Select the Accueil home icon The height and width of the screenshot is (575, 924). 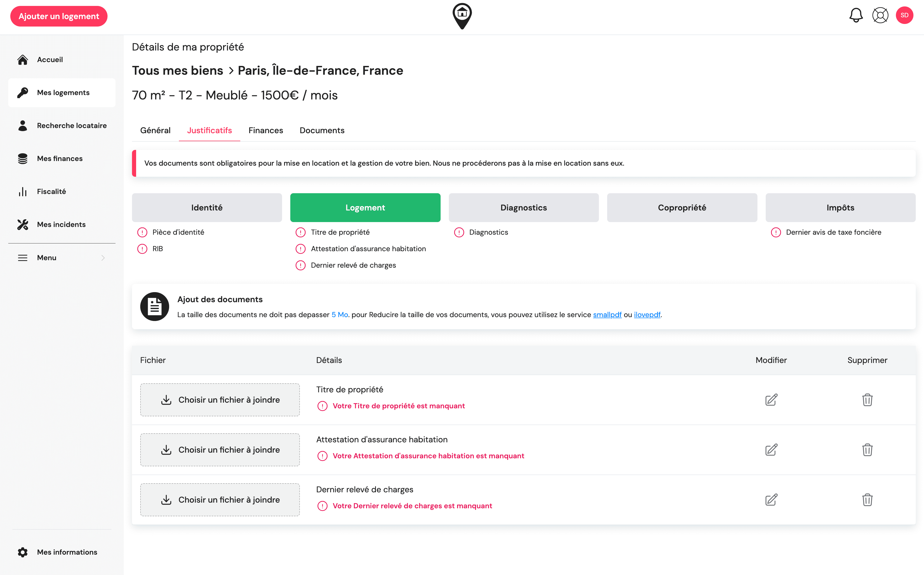pyautogui.click(x=22, y=59)
